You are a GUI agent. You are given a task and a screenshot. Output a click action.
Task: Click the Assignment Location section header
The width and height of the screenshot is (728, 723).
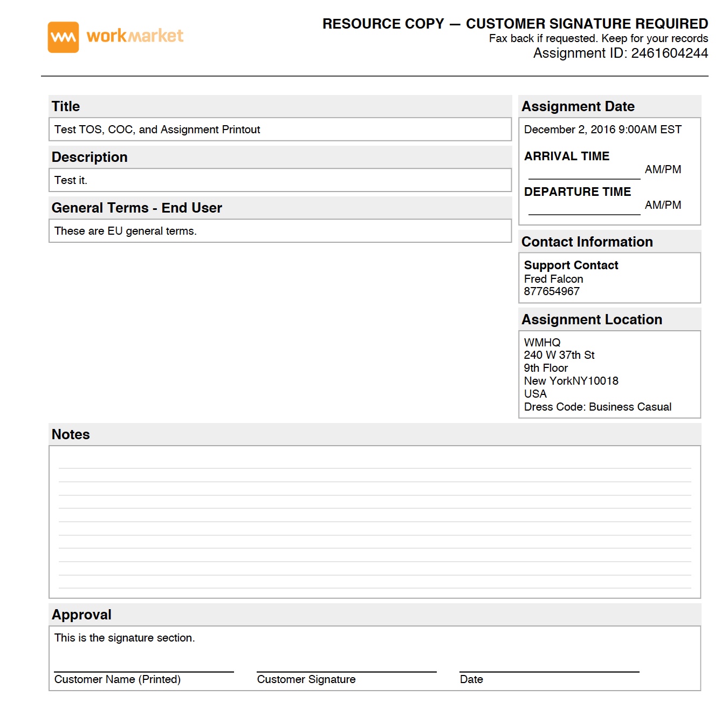[x=592, y=319]
